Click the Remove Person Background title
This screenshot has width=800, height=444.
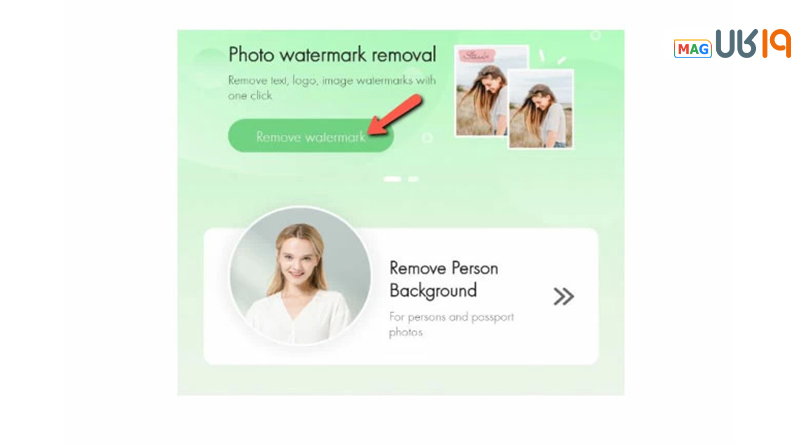(x=443, y=279)
